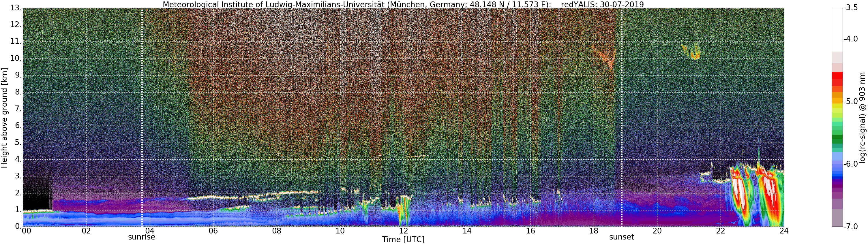
Task: Click the colorbar tick label '-4.0'
Action: (x=850, y=39)
